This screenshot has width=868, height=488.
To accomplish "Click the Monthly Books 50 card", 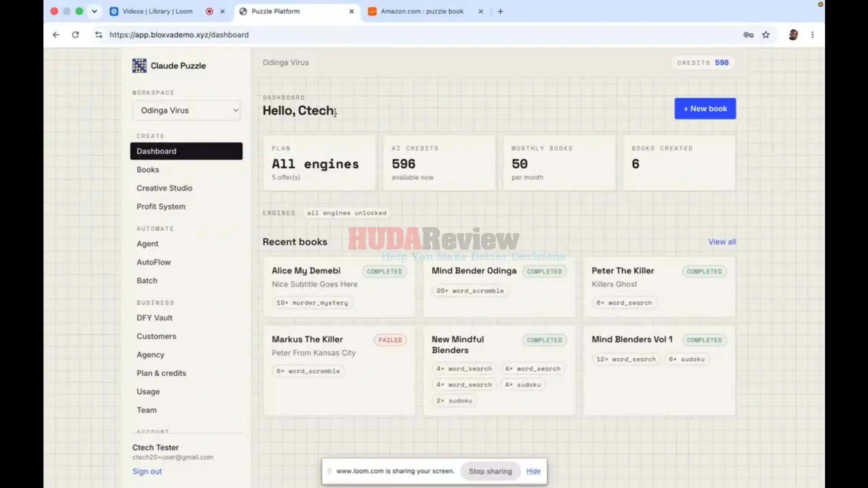I will click(559, 163).
